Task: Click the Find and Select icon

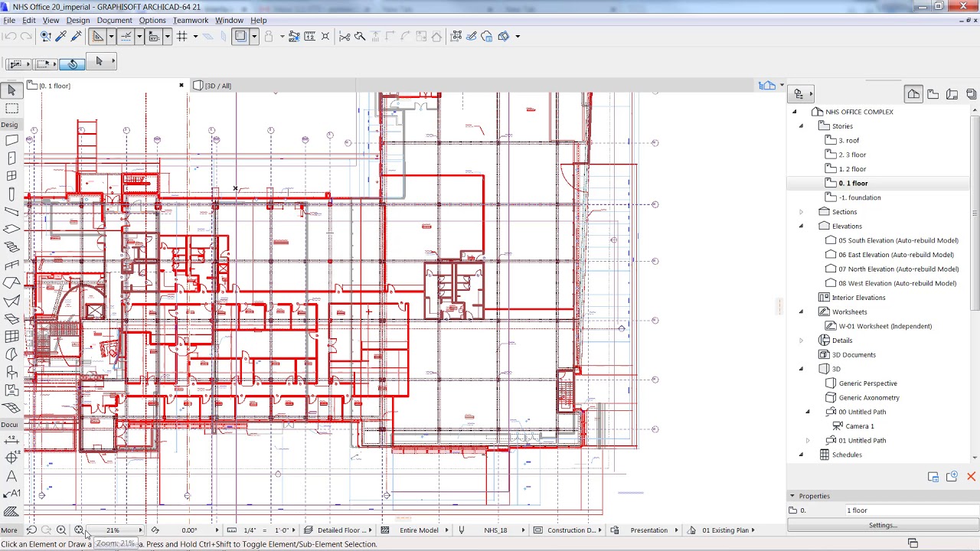Action: pos(46,36)
